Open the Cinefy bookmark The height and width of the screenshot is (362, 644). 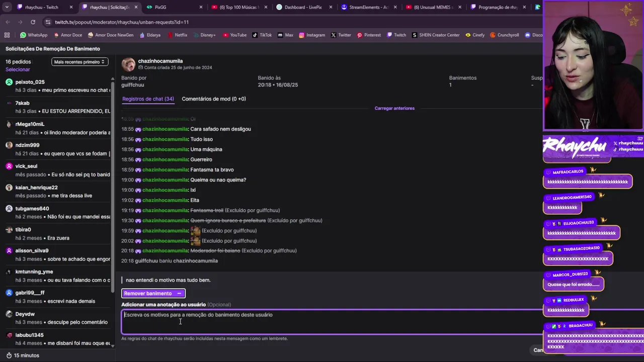click(475, 35)
